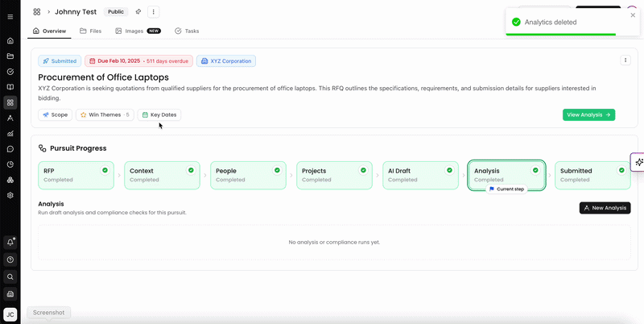The width and height of the screenshot is (644, 324).
Task: Switch to the Images tab
Action: (138, 31)
